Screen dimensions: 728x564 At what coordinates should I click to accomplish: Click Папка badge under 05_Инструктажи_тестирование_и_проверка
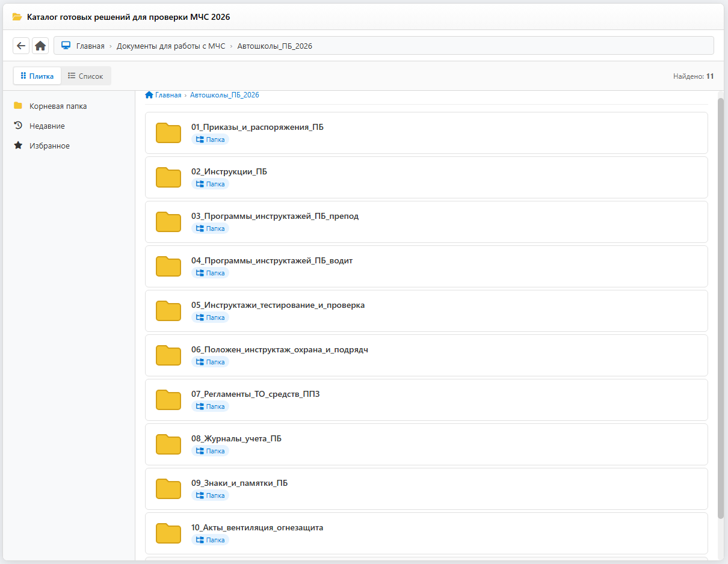[210, 317]
